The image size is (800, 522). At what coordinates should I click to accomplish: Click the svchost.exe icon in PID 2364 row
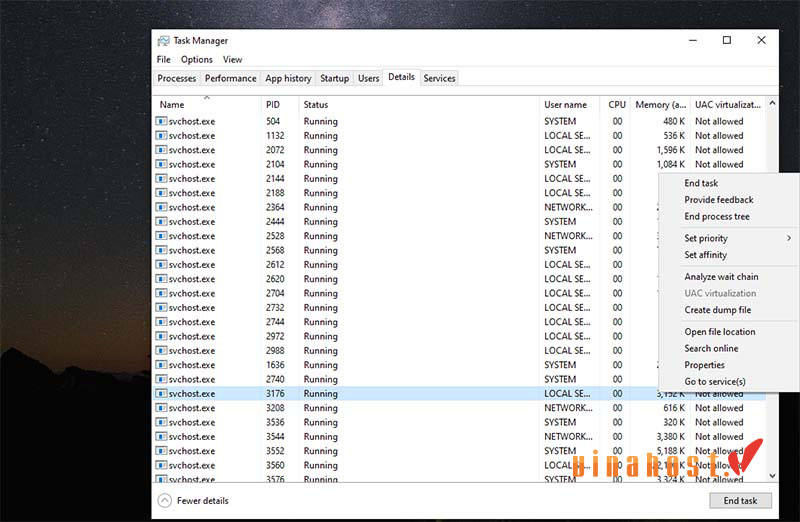(161, 207)
